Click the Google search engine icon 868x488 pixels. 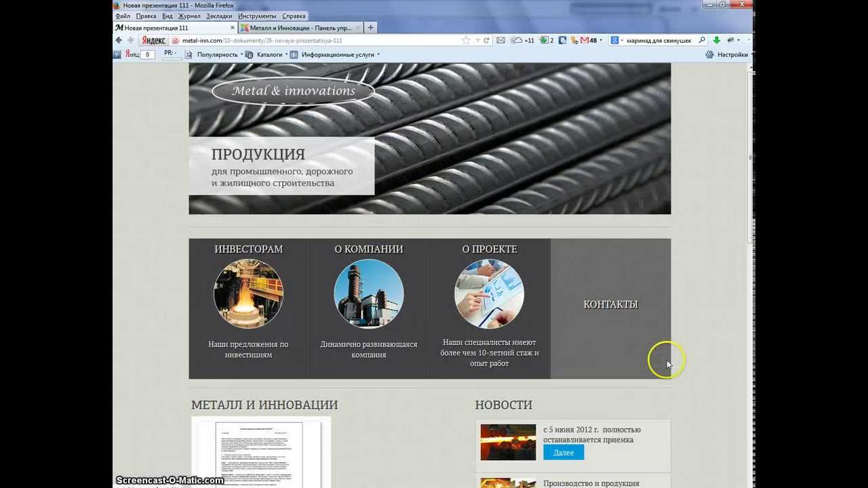coord(614,41)
